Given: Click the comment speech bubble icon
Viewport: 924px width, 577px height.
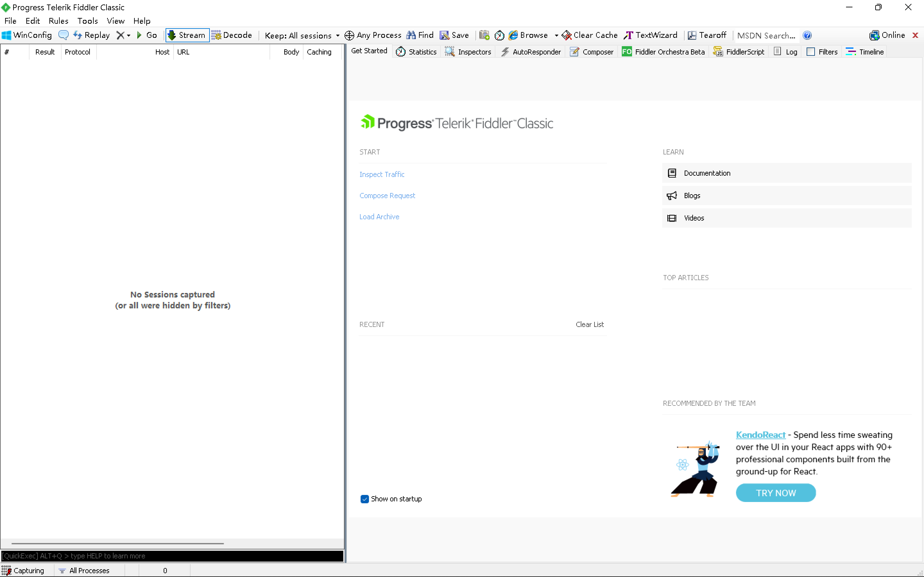Looking at the screenshot, I should [63, 35].
